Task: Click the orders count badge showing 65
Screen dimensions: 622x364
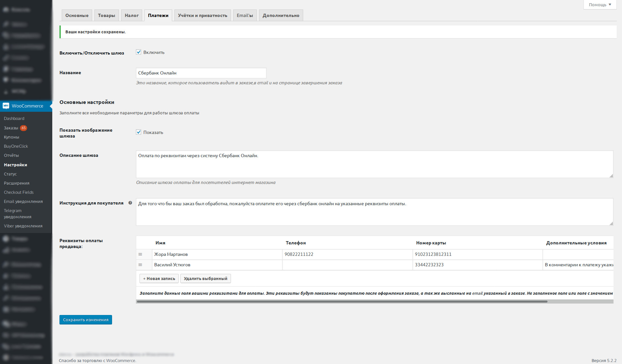Action: tap(24, 128)
